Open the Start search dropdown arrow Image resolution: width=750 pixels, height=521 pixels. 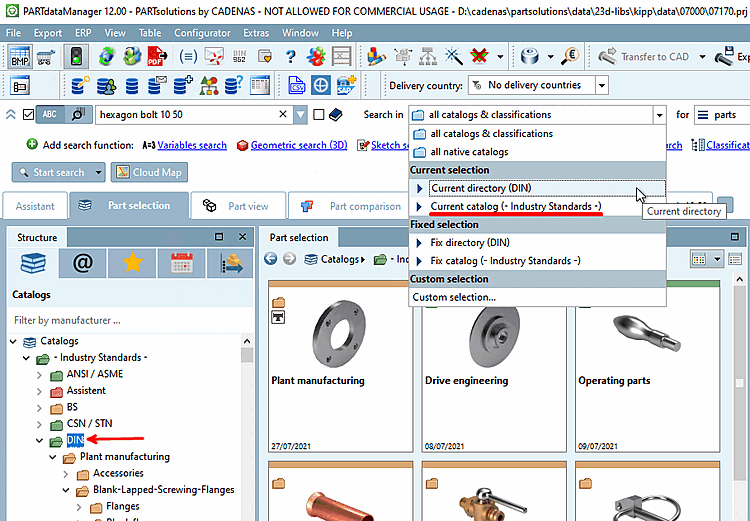click(99, 172)
